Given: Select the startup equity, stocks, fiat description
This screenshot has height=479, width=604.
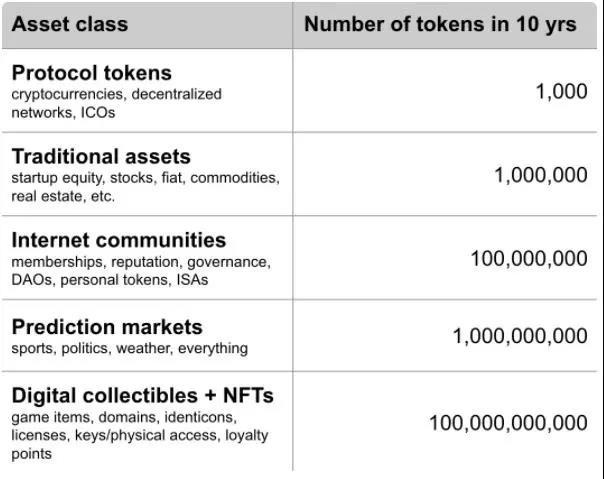Looking at the screenshot, I should click(x=145, y=187).
